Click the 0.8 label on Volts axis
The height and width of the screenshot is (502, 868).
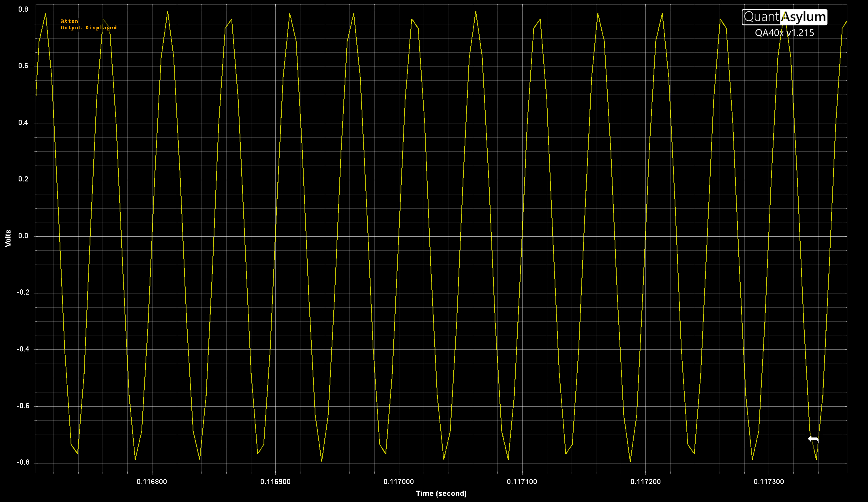tap(24, 9)
